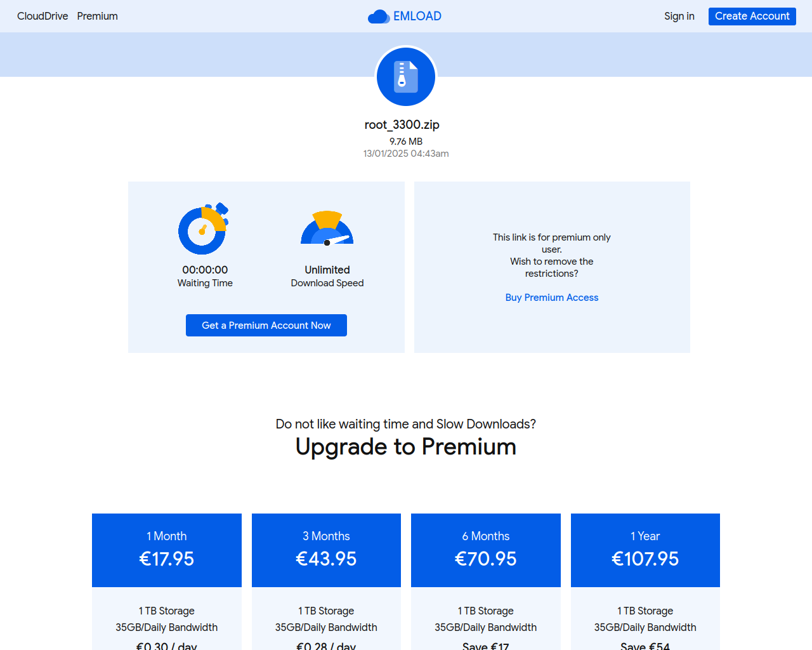This screenshot has height=650, width=812.
Task: Select the 1 Year €107.95 plan card
Action: [x=645, y=550]
